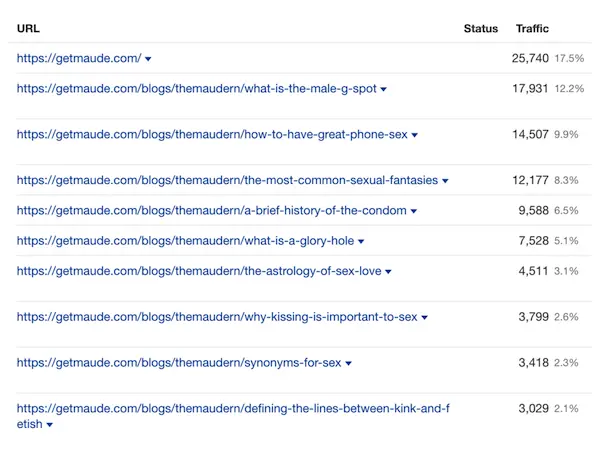Expand dropdown caret next to getmaude.com homepage URL
This screenshot has height=455, width=600.
tap(149, 60)
